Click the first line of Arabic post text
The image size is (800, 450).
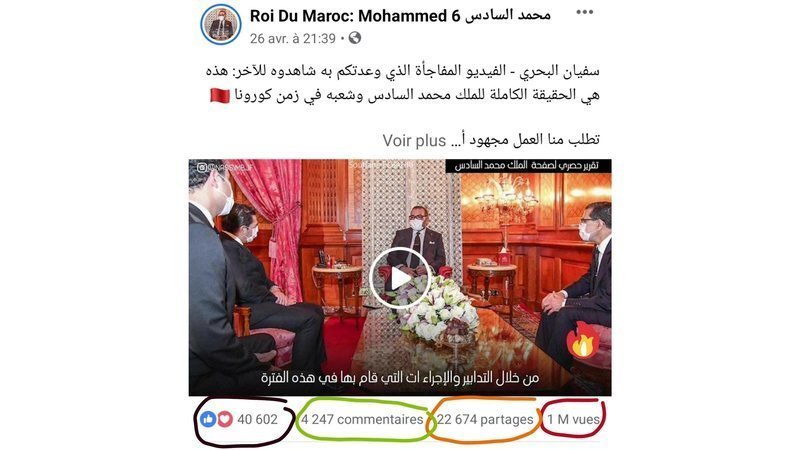[x=403, y=71]
